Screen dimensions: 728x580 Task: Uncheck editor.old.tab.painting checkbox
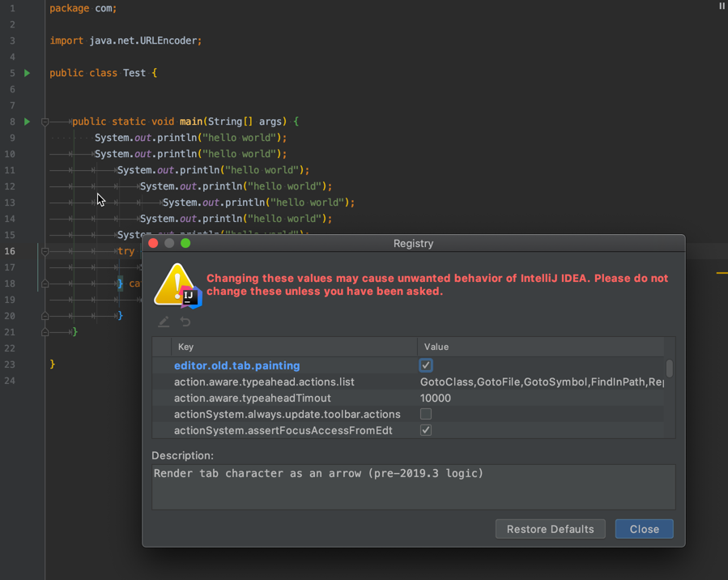(x=426, y=365)
